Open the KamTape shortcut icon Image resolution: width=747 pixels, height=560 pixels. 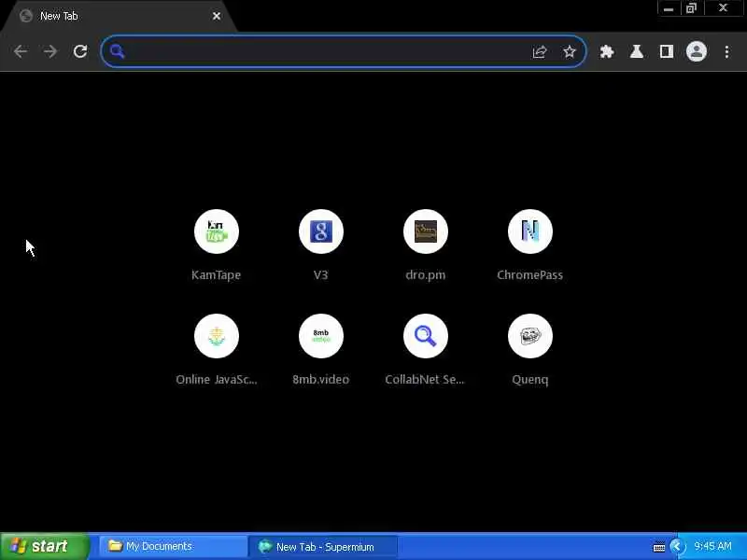(x=217, y=231)
